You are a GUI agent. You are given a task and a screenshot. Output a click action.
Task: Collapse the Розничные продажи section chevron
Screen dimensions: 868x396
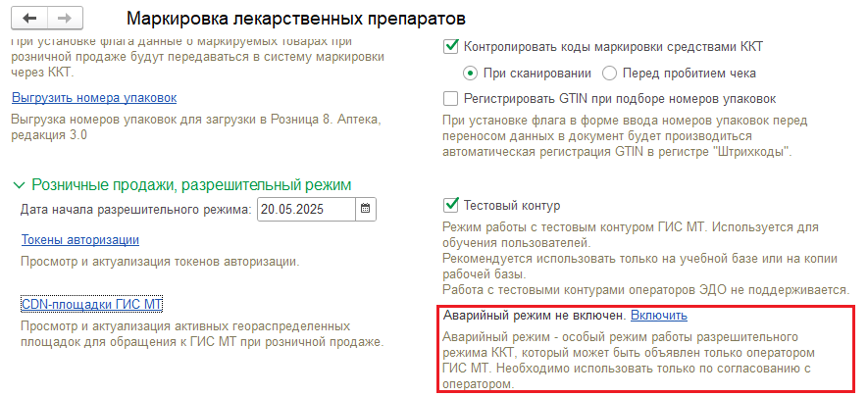(x=21, y=184)
